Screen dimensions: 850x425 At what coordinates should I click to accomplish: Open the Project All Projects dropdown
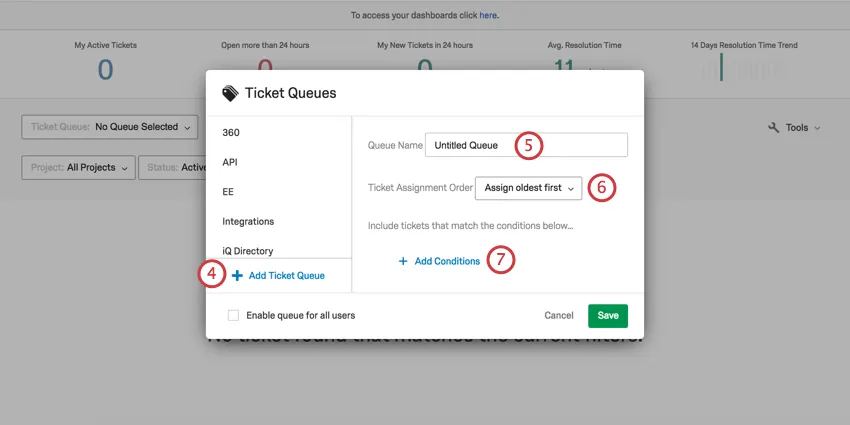click(80, 167)
